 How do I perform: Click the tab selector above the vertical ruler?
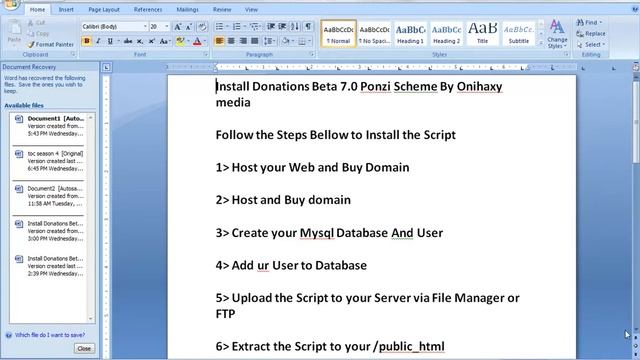(106, 67)
